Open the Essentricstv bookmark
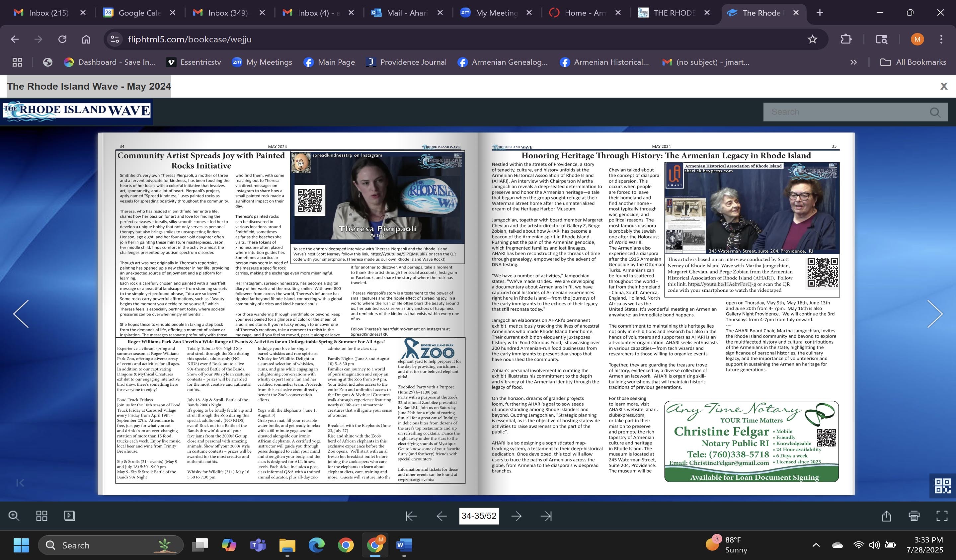This screenshot has height=560, width=956. (x=194, y=62)
